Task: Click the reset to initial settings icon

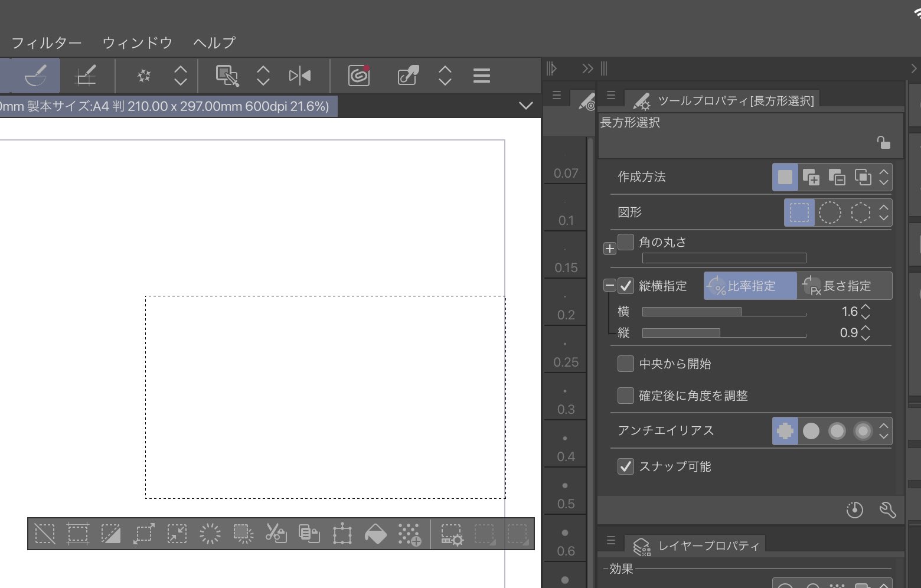Action: pos(854,509)
